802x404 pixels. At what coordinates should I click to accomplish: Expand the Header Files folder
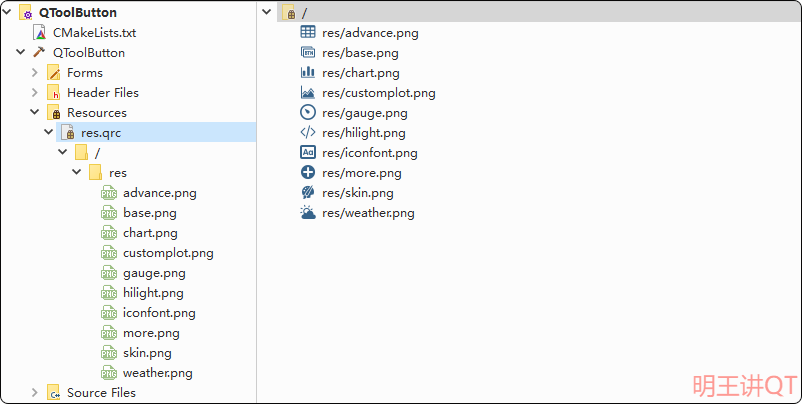35,93
